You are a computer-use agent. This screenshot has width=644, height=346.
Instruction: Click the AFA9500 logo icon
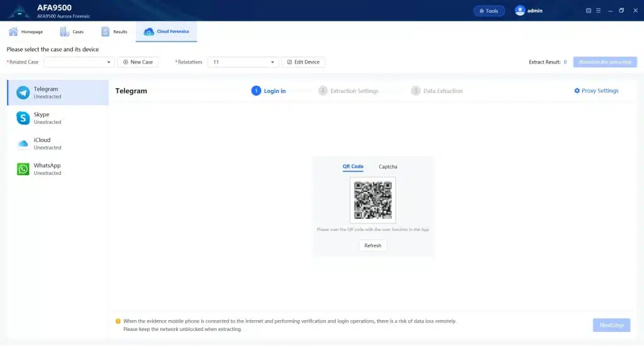[x=19, y=11]
